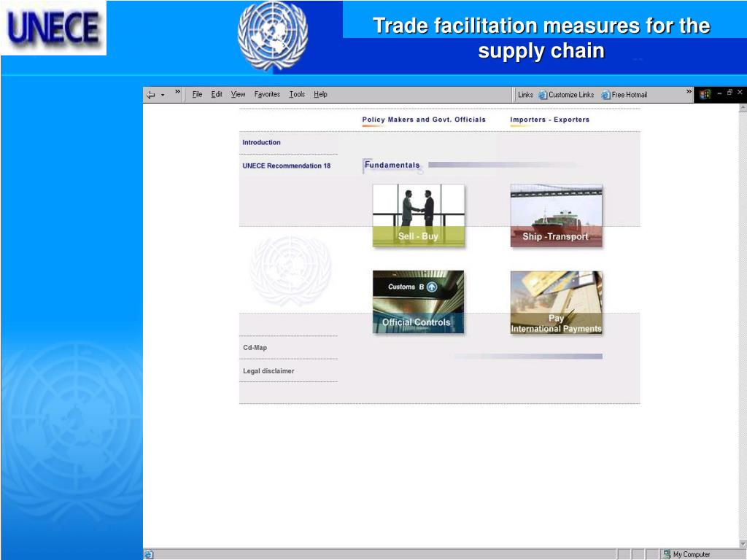Image resolution: width=747 pixels, height=560 pixels.
Task: Expand the Links bar overflow chevron
Action: point(689,91)
